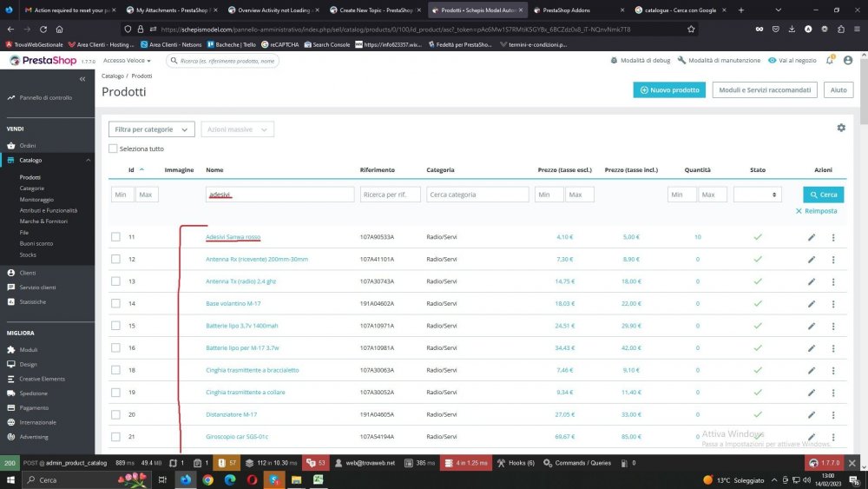Bookmark page with star icon
868x489 pixels.
[691, 30]
